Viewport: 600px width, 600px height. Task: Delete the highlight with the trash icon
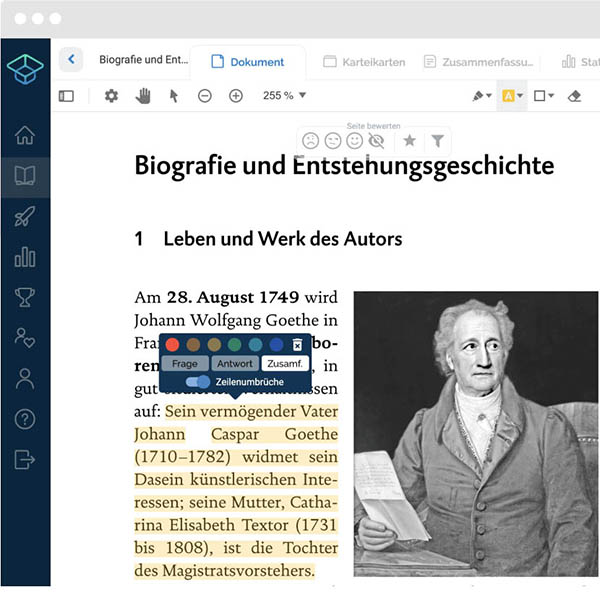[297, 345]
